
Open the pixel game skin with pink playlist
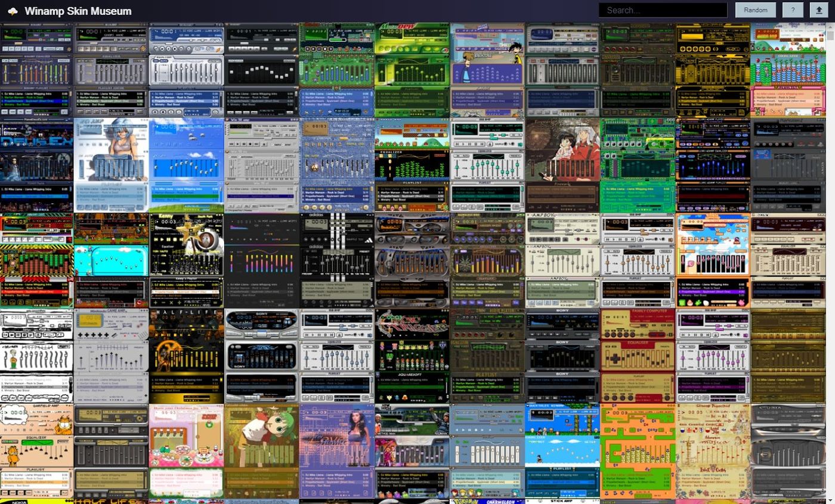point(788,70)
